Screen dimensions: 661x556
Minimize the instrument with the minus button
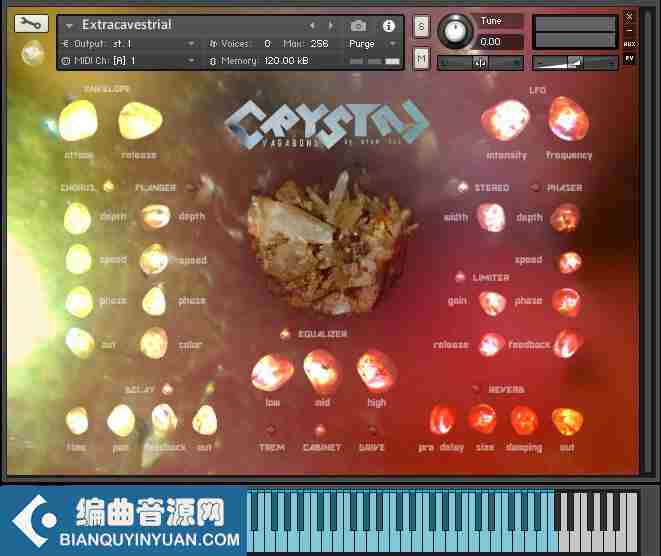pyautogui.click(x=629, y=30)
